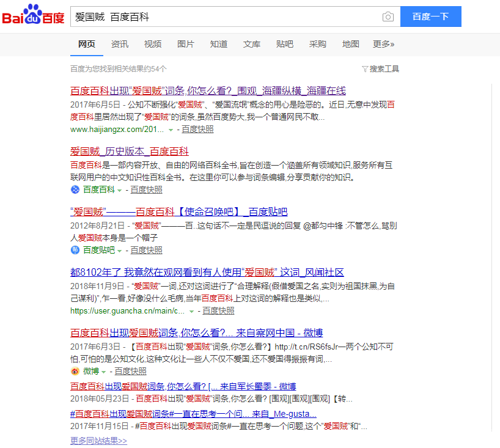
Task: Open camera image search icon
Action: click(x=388, y=17)
